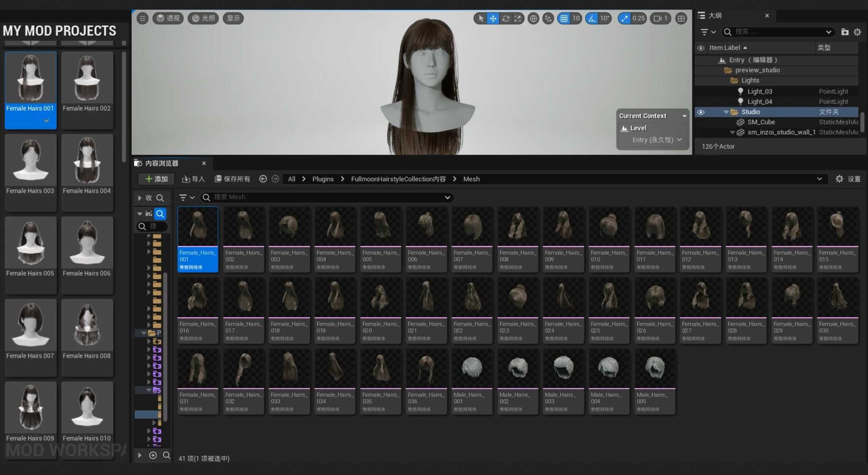868x475 pixels.
Task: Collapse the Studio folder in the outliner
Action: 726,112
